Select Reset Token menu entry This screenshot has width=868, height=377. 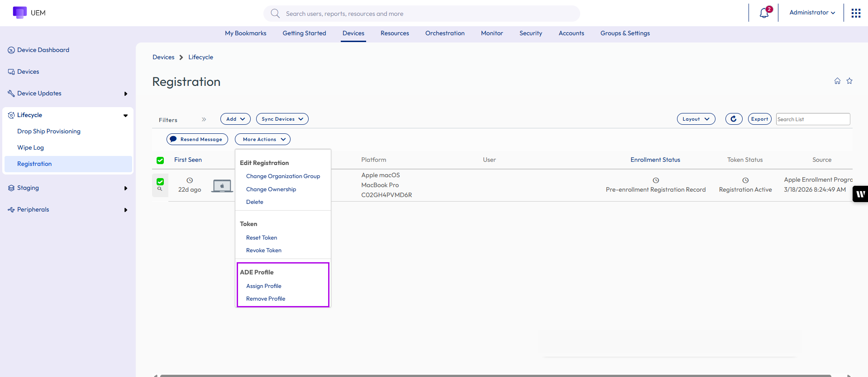[262, 238]
